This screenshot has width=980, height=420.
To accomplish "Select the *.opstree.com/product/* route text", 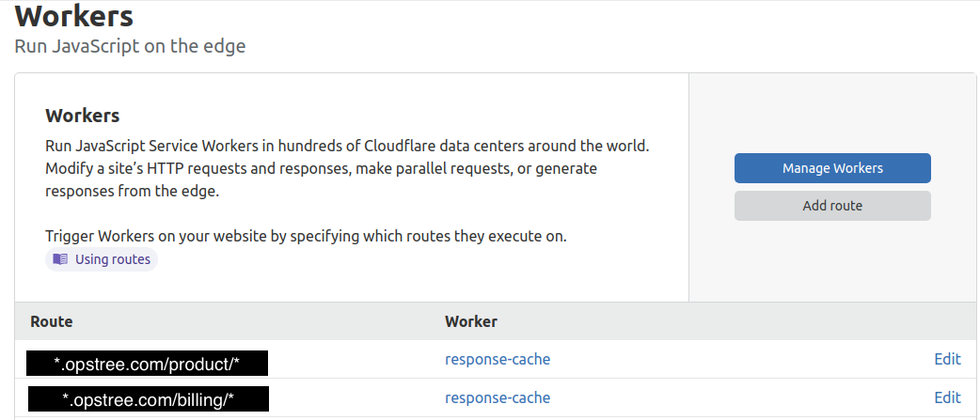I will pyautogui.click(x=148, y=363).
